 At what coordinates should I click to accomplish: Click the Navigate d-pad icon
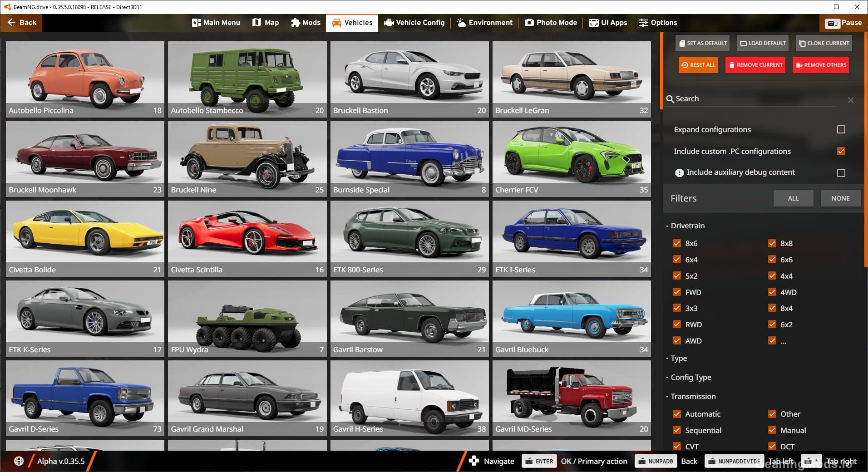[x=474, y=461]
